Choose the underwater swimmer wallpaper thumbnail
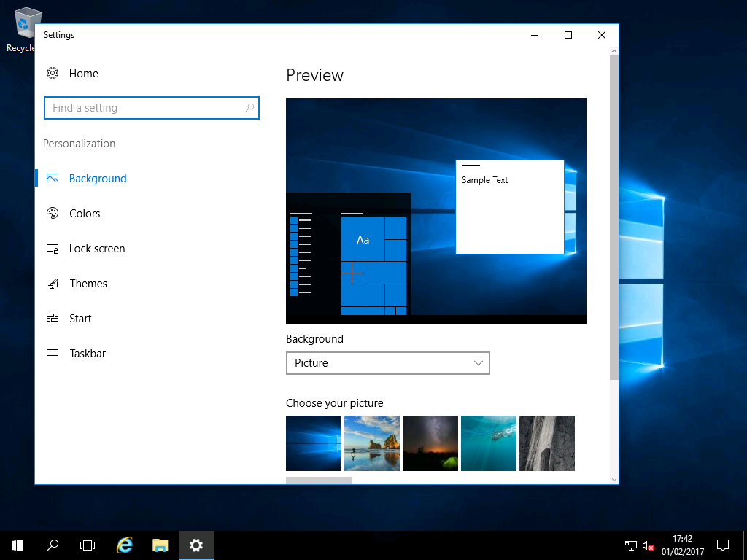747x560 pixels. tap(488, 443)
